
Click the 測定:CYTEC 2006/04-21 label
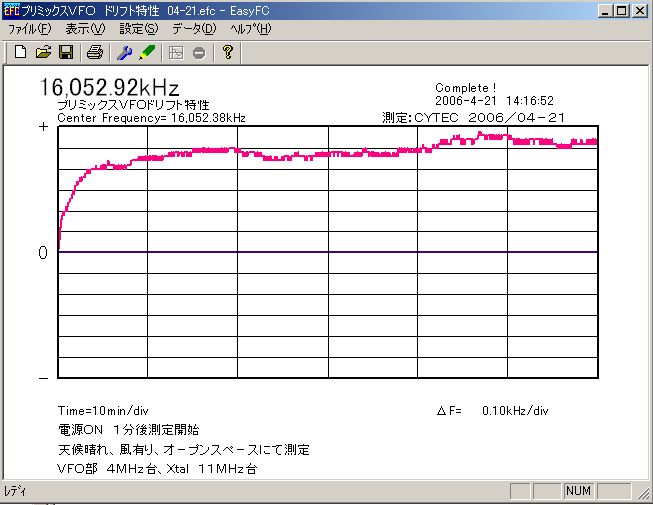[x=474, y=118]
